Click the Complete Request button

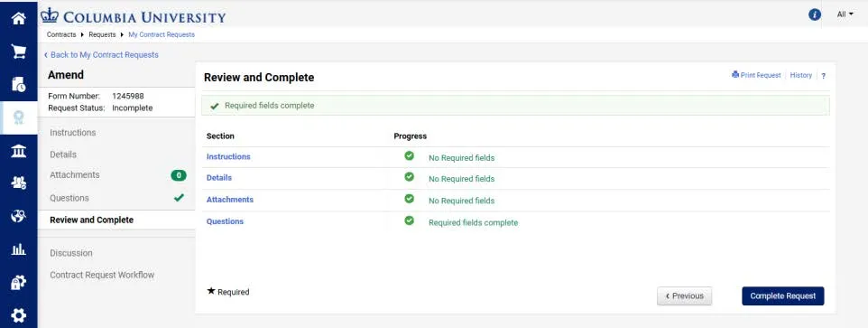pos(783,295)
